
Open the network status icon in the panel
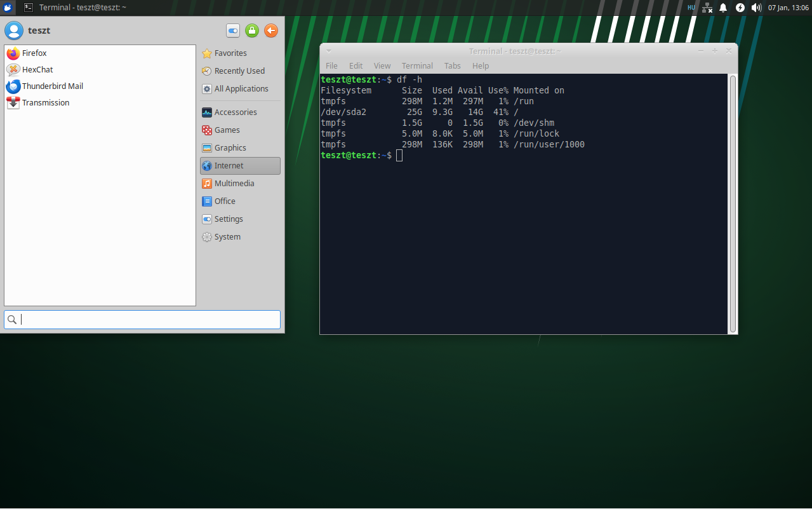pyautogui.click(x=707, y=8)
